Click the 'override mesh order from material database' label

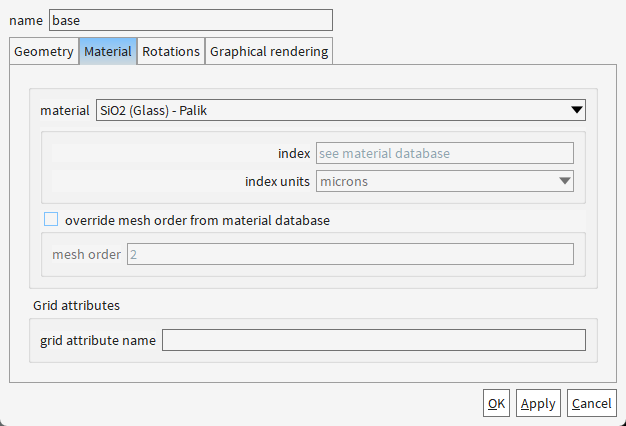pos(197,220)
